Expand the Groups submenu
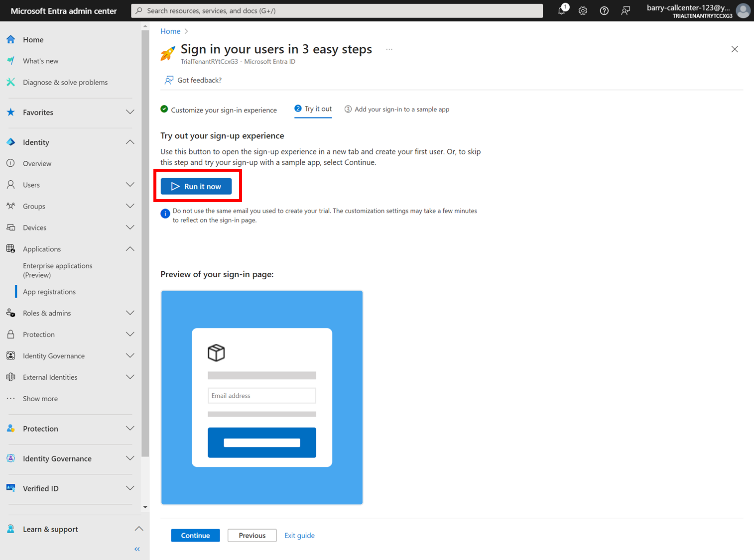 pos(130,206)
